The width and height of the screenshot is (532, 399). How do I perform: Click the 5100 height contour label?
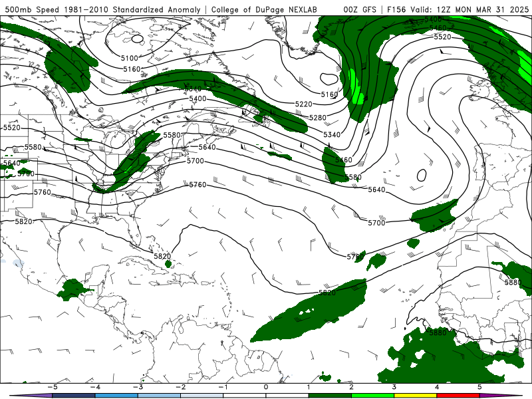129,58
